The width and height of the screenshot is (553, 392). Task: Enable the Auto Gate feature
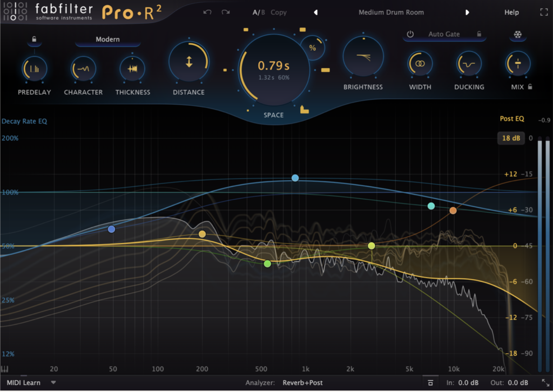point(444,34)
